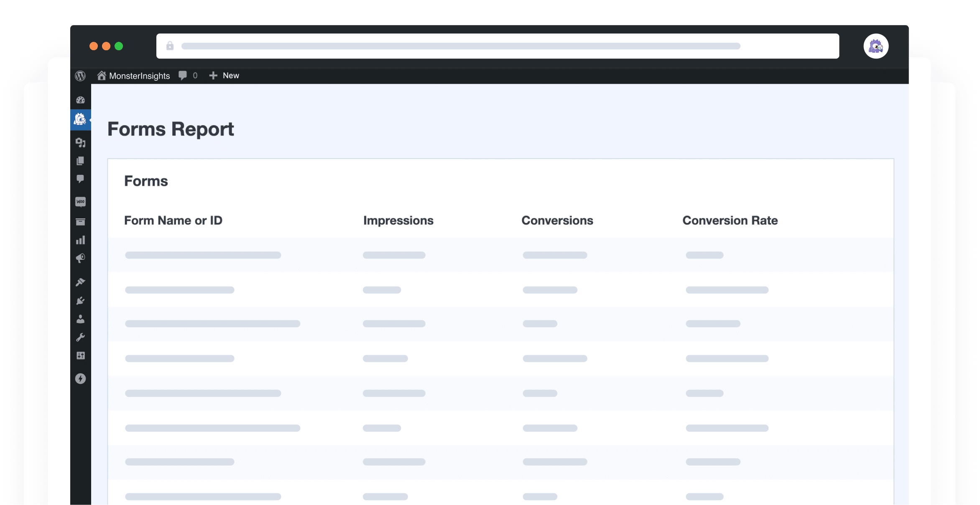980x505 pixels.
Task: Click the lightning bolt sidebar icon
Action: 80,379
